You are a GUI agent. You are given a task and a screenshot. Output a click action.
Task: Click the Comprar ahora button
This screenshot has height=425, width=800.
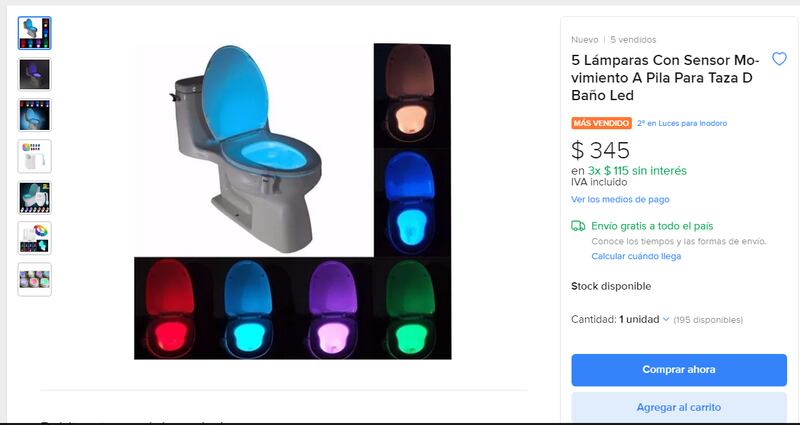(679, 369)
